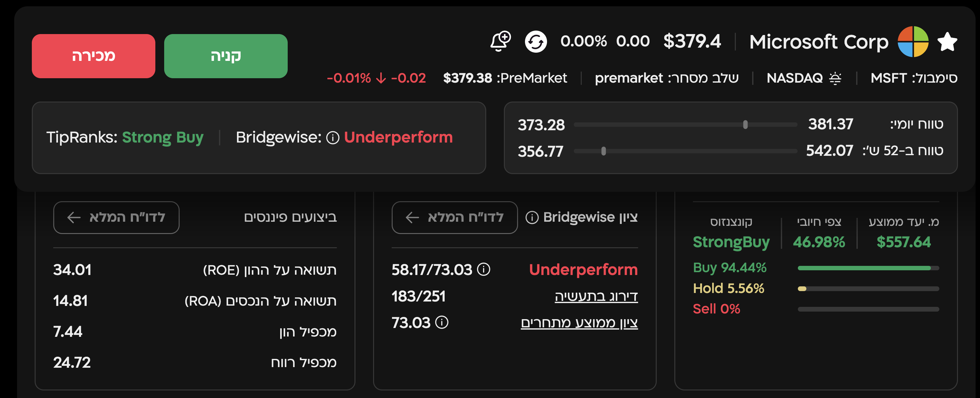Toggle the favorite star for Microsoft Corp
Viewport: 980px width, 398px height.
pyautogui.click(x=947, y=42)
